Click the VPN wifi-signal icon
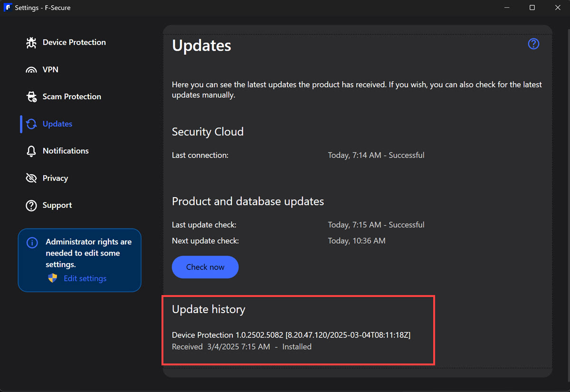 [x=31, y=70]
